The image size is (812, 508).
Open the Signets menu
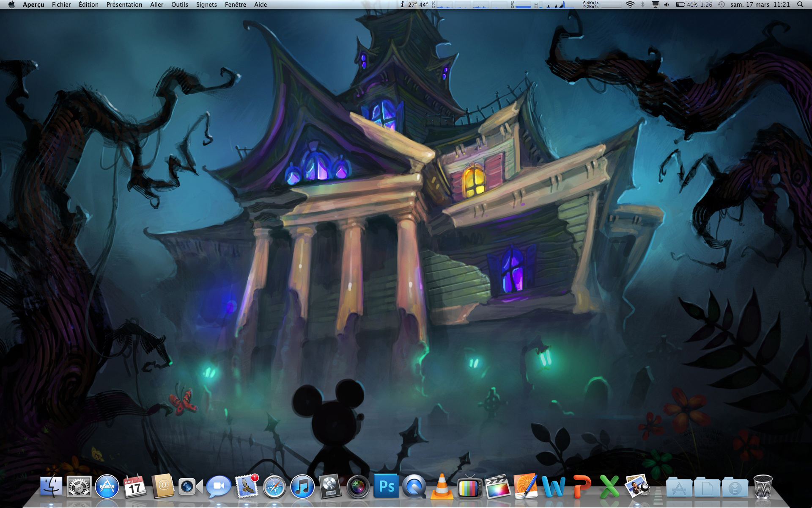coord(206,5)
